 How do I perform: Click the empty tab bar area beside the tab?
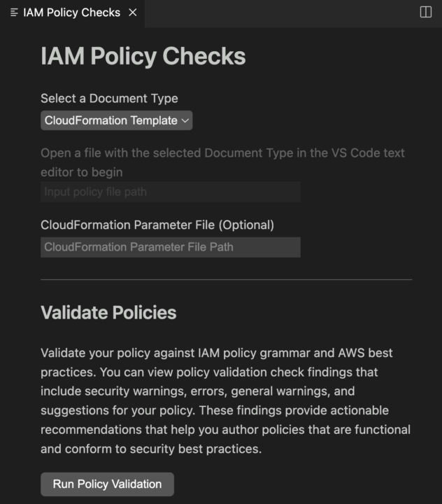[x=281, y=13]
